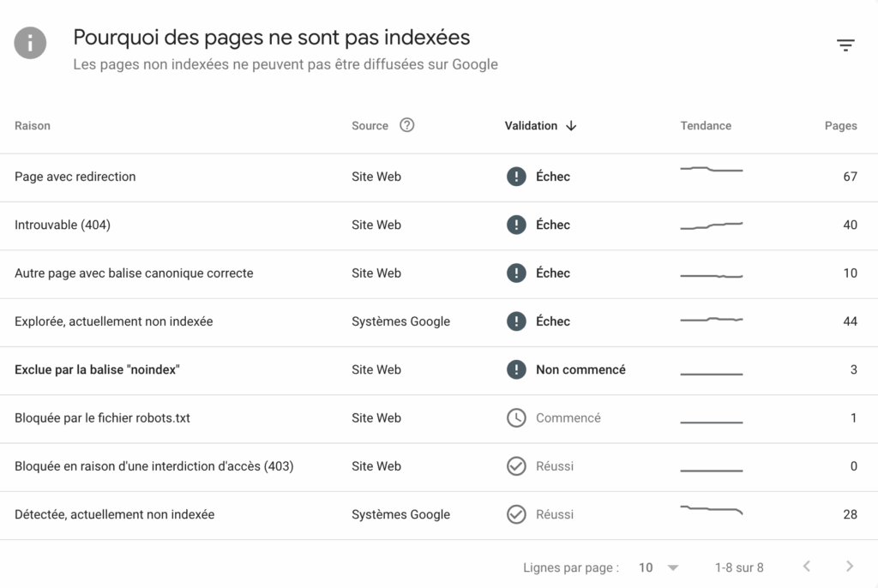Click trend sparkline for Détectée, actuellement non indexée

point(711,512)
